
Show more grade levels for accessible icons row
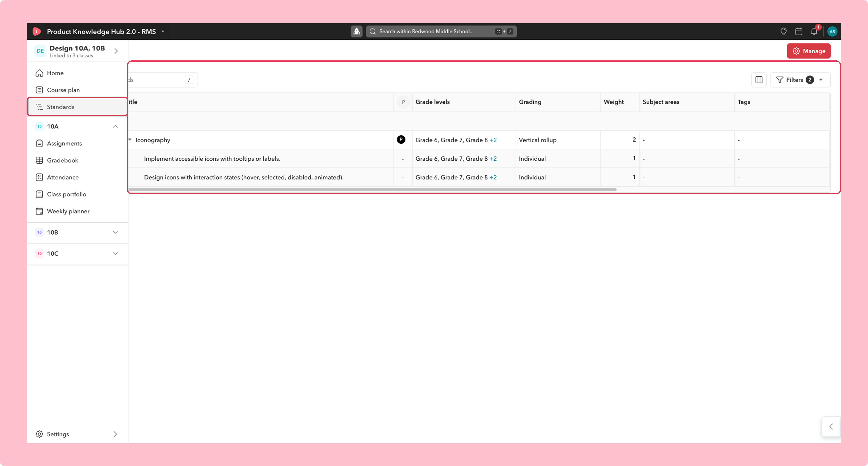coord(493,159)
